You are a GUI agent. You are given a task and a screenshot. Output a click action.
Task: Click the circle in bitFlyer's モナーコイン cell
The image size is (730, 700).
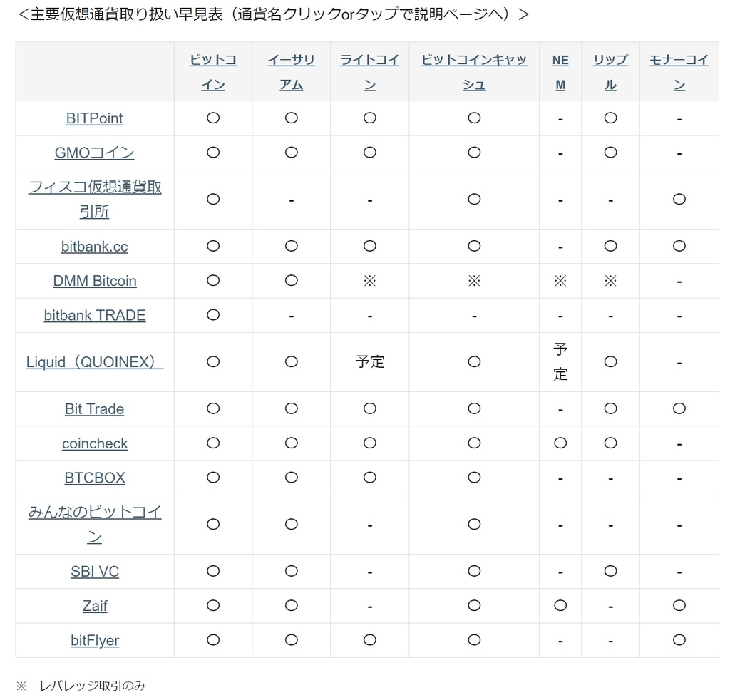(x=679, y=639)
